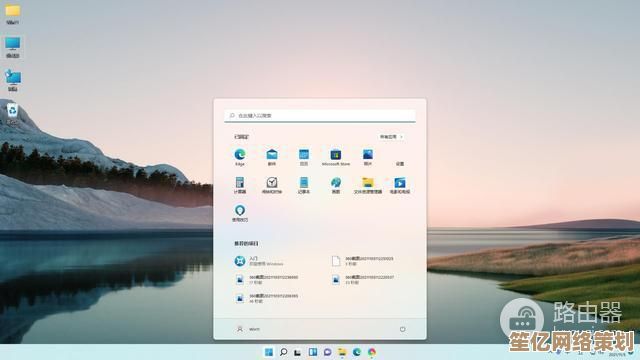Launch Microsoft Store from pinned apps
640x360 pixels.
coord(336,157)
